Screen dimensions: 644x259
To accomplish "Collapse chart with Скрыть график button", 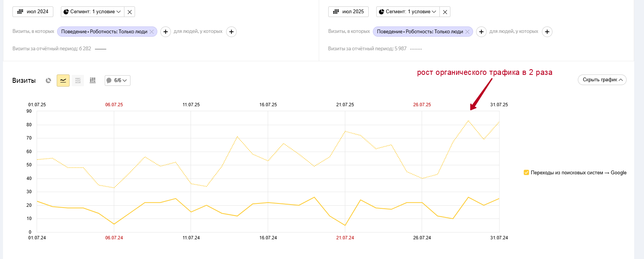I will click(602, 80).
